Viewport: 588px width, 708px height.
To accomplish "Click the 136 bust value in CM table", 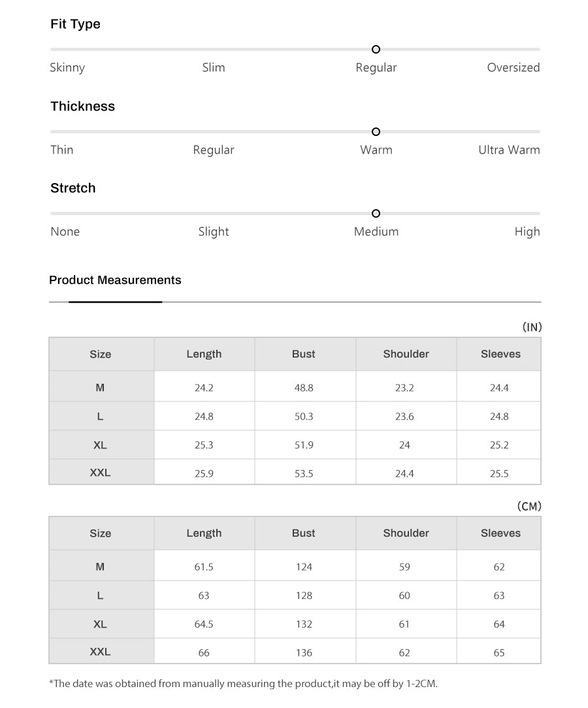I will 304,652.
